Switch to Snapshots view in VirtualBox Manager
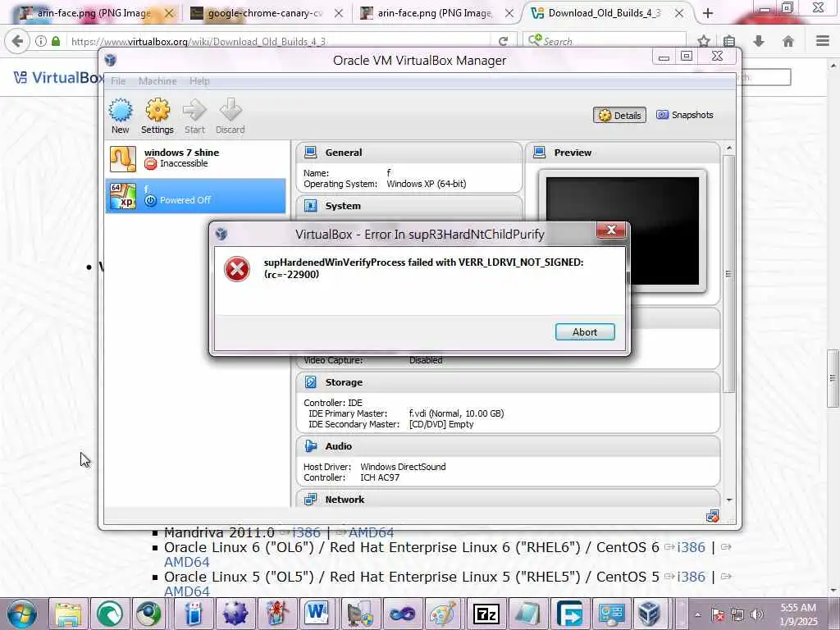840x630 pixels. click(685, 115)
